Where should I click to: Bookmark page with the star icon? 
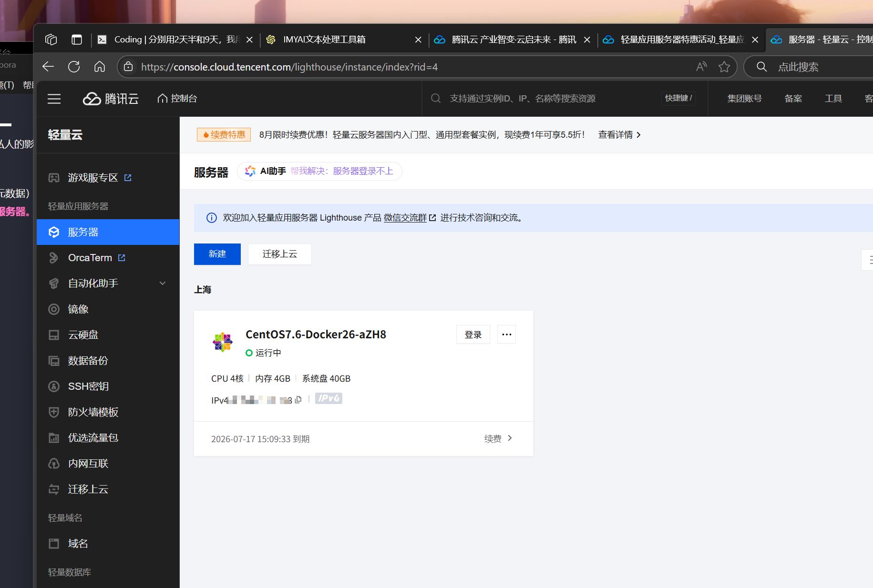click(x=724, y=67)
